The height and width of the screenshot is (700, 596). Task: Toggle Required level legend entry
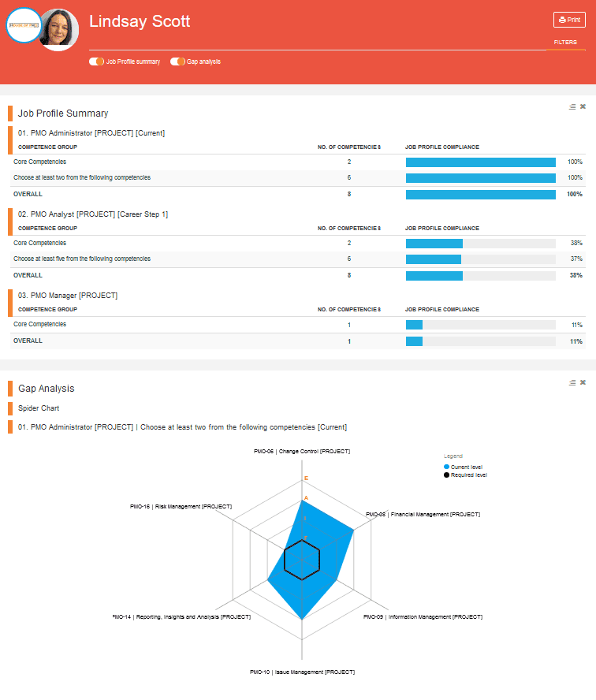(465, 475)
